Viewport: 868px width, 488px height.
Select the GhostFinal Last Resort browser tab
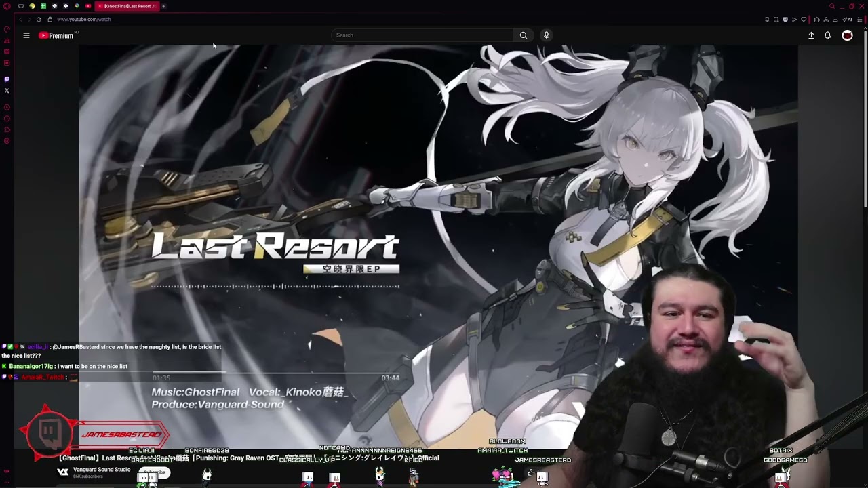127,6
